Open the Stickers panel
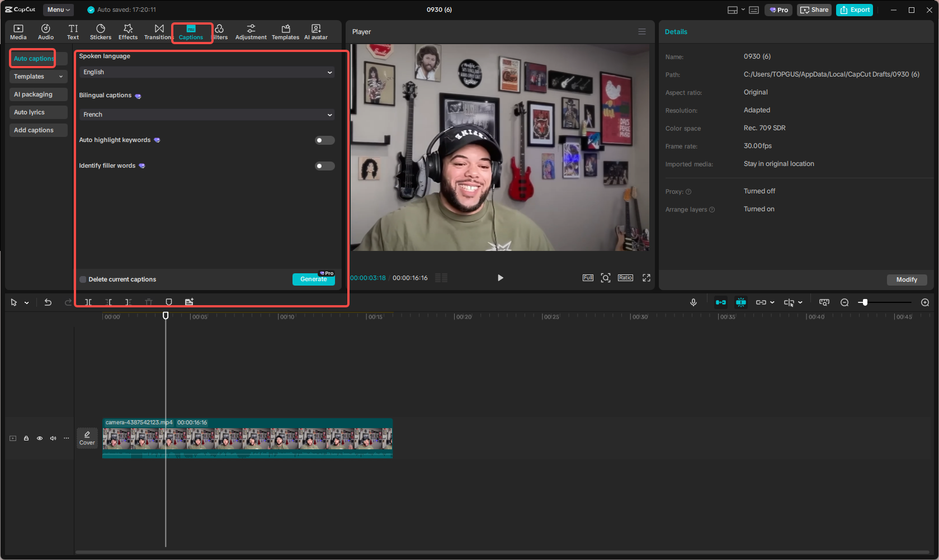 [100, 31]
